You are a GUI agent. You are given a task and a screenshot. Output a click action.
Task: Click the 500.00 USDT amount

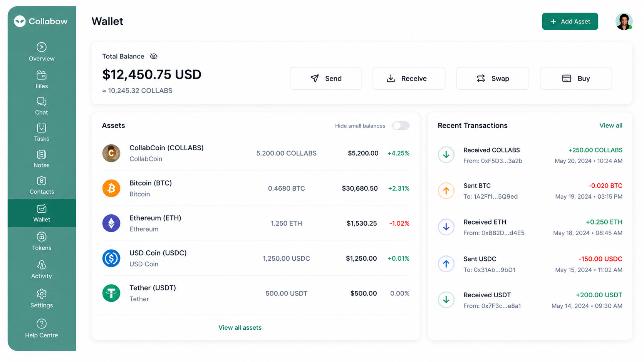click(x=286, y=293)
